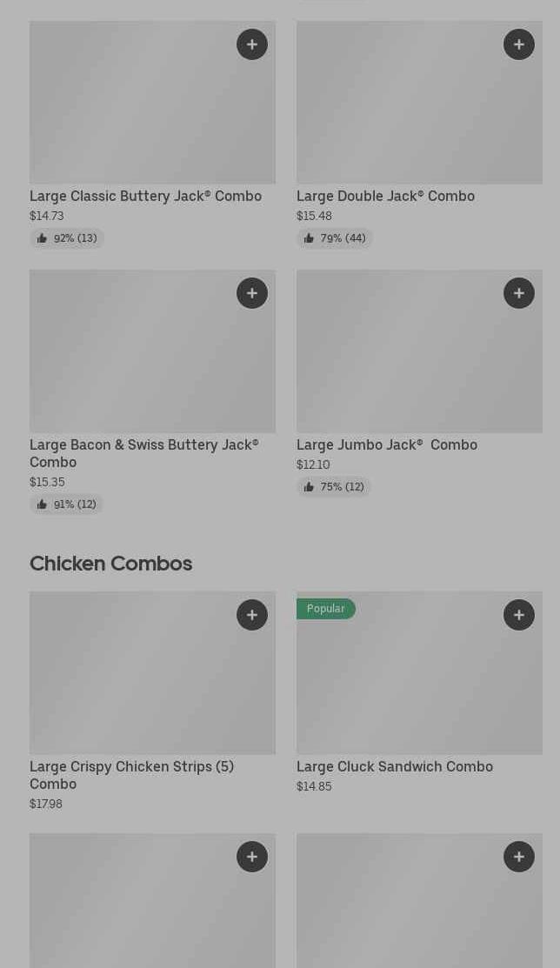Add Large Classic Buttery Jack Combo to cart
The image size is (560, 968).
pos(252,44)
